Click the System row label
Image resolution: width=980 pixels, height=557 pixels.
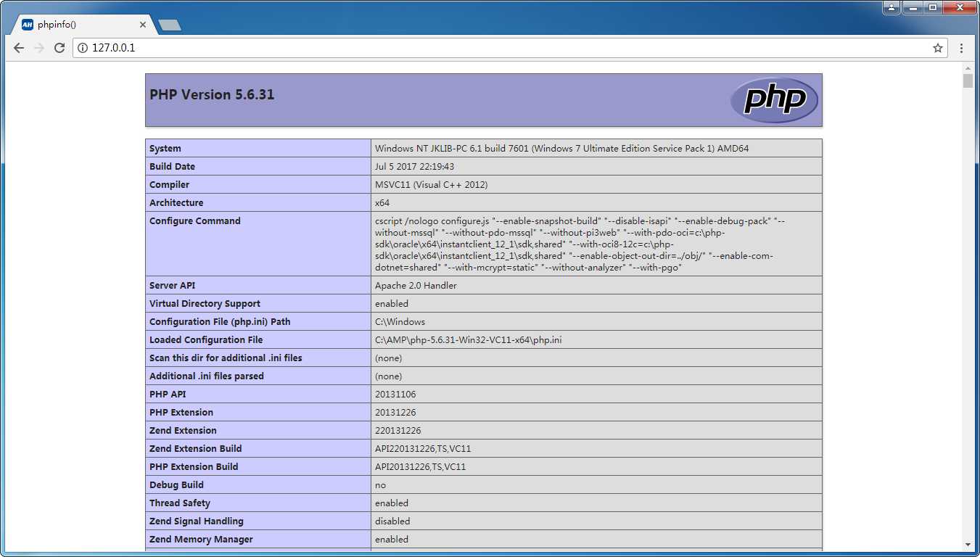point(165,149)
